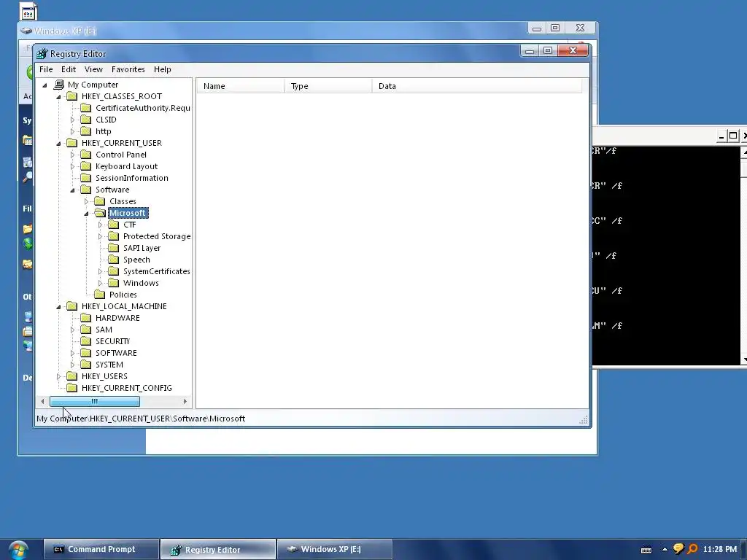This screenshot has height=560, width=747.
Task: Collapse the My Computer root node
Action: (x=44, y=85)
